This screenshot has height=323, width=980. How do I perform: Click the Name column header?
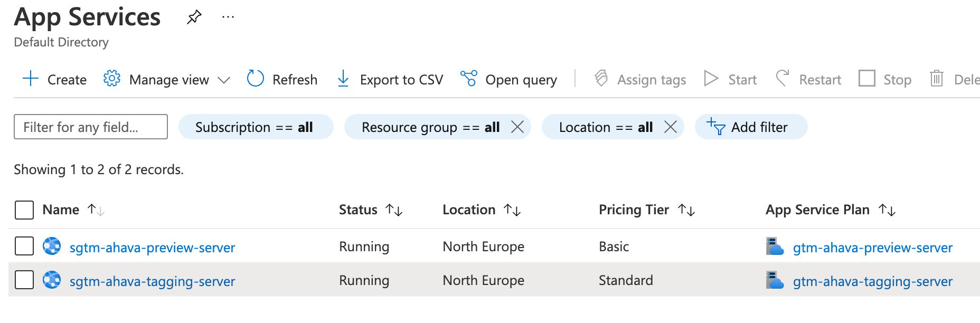(x=61, y=210)
